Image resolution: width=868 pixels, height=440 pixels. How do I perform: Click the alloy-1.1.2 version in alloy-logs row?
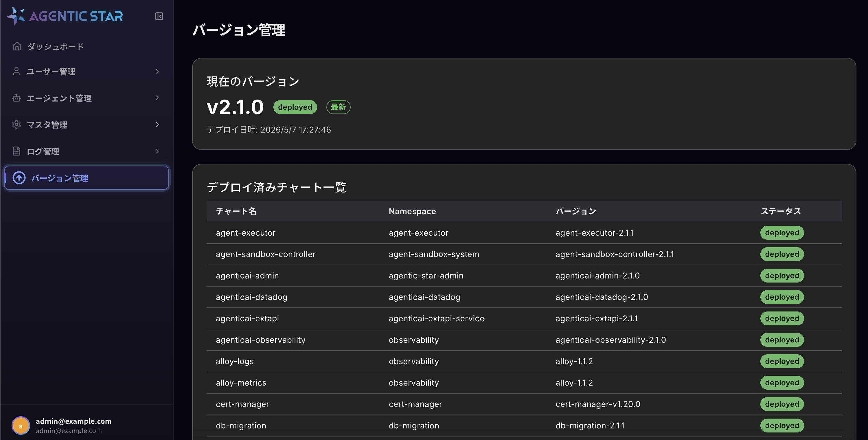574,361
